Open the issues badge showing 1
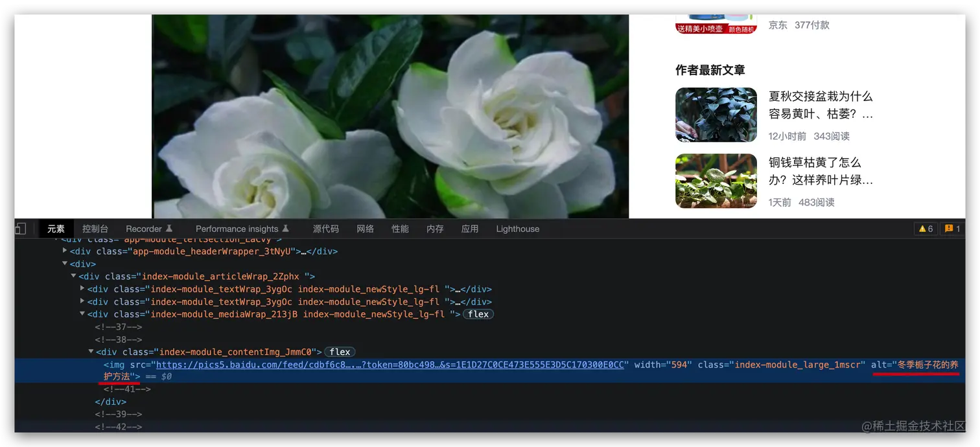 coord(952,229)
